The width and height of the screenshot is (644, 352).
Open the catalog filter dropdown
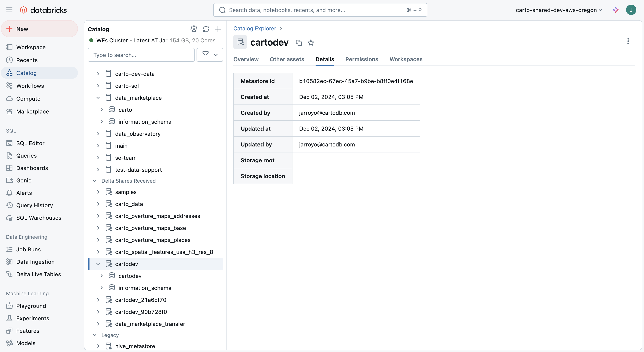tap(210, 55)
